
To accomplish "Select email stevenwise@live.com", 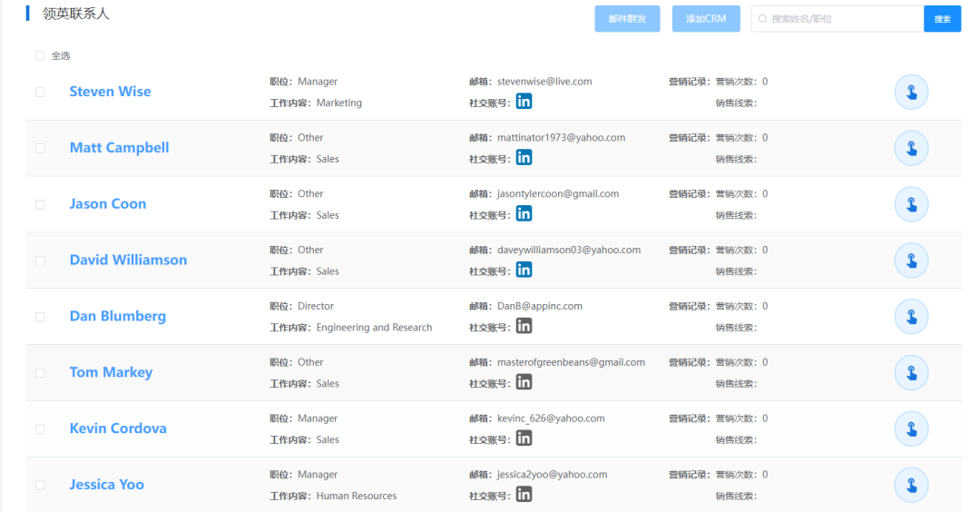I will coord(544,82).
